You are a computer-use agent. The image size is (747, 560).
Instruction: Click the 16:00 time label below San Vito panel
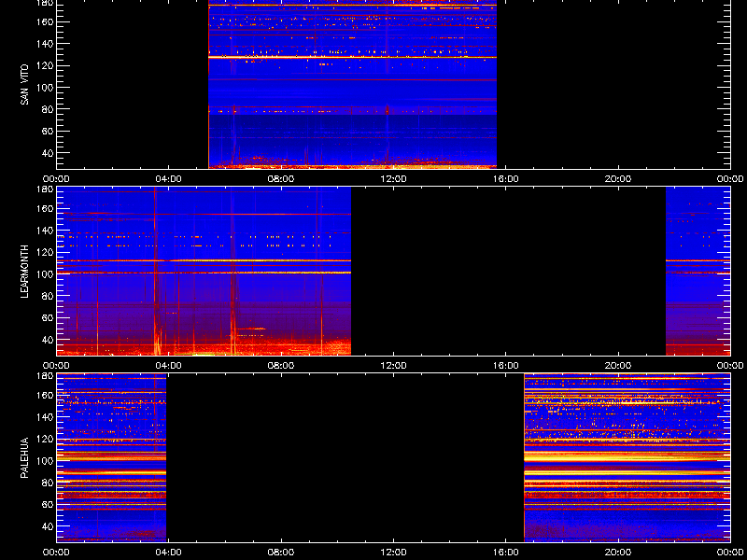click(506, 179)
